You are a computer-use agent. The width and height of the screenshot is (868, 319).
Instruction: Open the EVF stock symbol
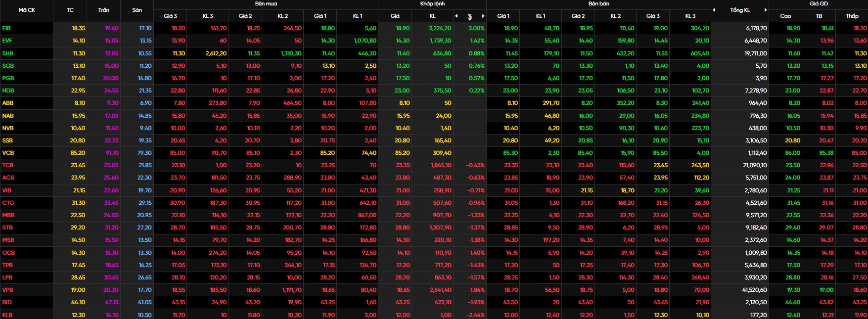tap(7, 41)
